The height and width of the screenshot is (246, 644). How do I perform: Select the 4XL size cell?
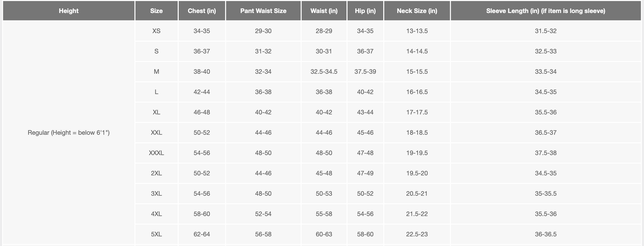coord(156,214)
